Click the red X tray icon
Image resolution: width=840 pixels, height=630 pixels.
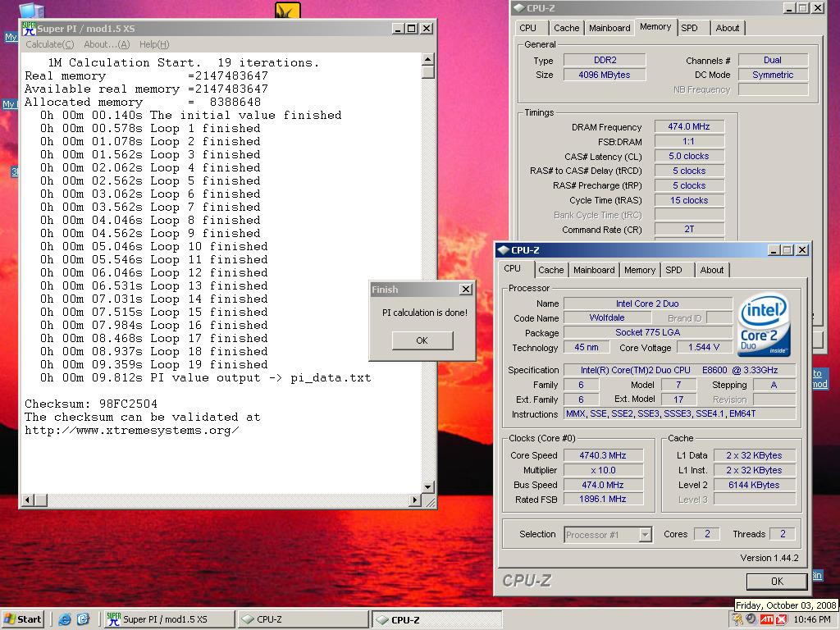click(781, 619)
